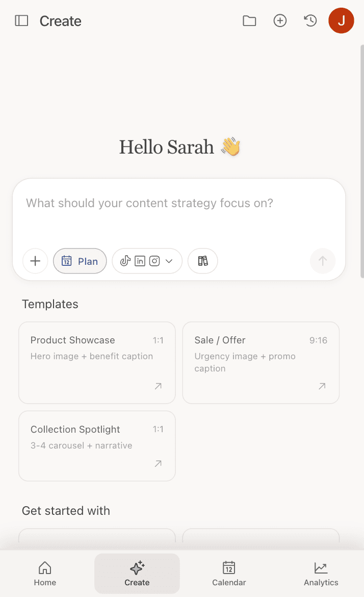Toggle Instagram platform selection
The height and width of the screenshot is (597, 364).
(154, 261)
